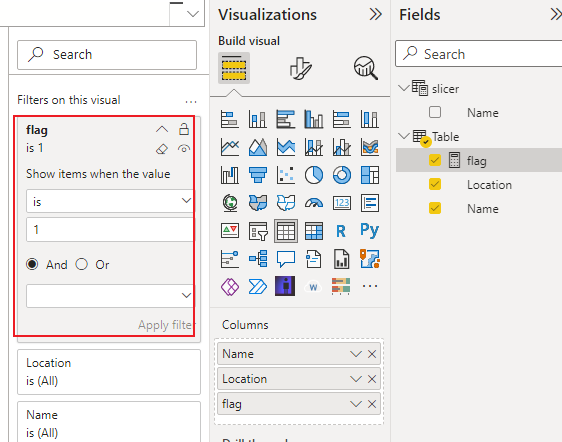Screen dimensions: 562x442
Task: Select the Power Automate visual
Action: pyautogui.click(x=258, y=287)
